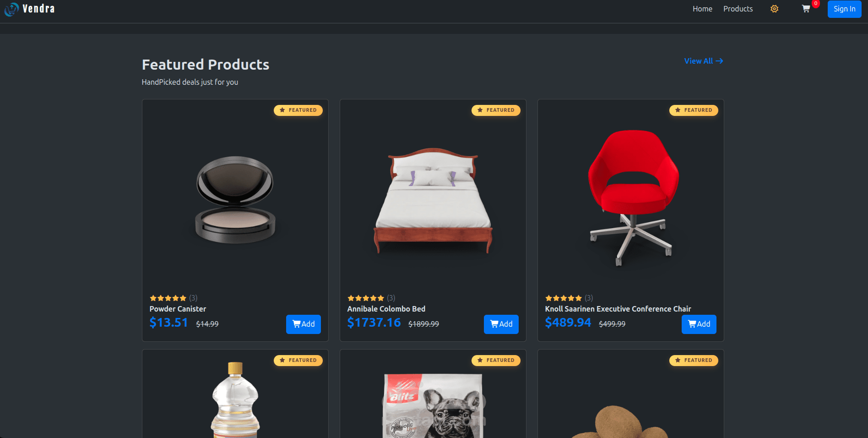Click Featured badge on Annibale Colombo Bed
868x438 pixels.
pos(496,110)
